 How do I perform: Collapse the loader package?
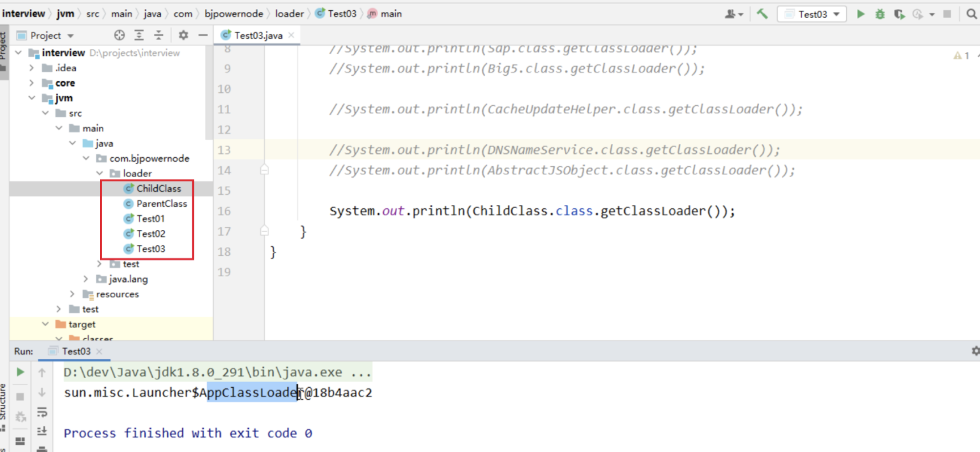(100, 173)
